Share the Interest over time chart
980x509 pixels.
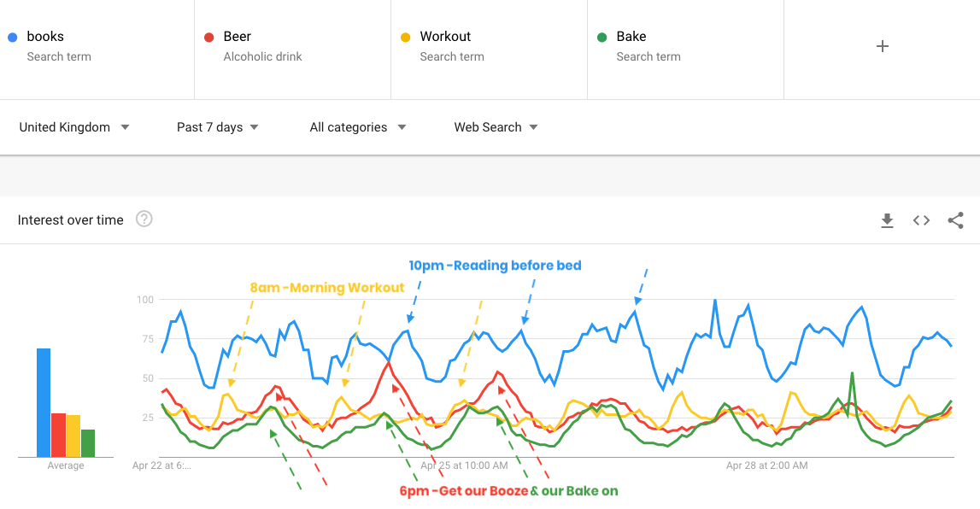(x=955, y=220)
